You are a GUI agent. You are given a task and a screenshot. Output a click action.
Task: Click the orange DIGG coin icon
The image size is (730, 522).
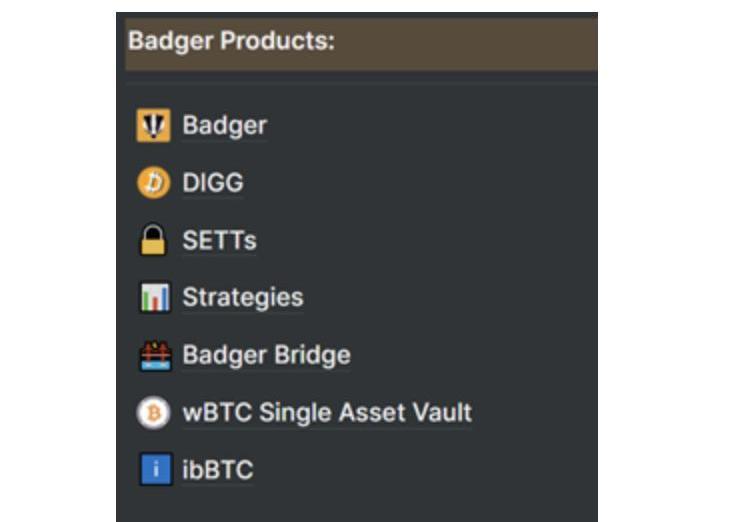[153, 183]
